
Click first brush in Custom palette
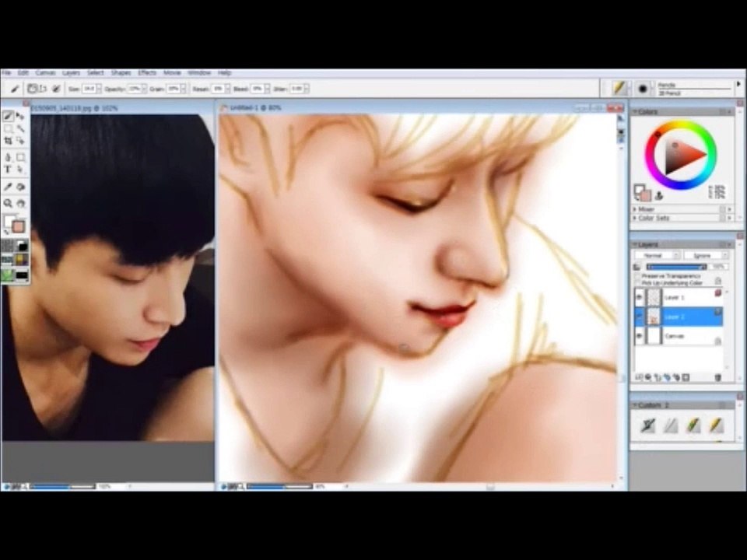click(x=648, y=425)
